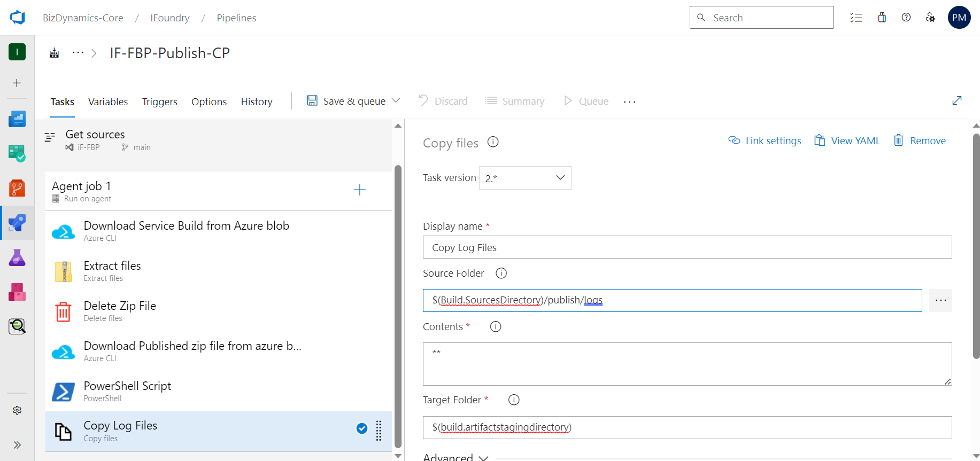The image size is (980, 461).
Task: Open Marketplace shopping bag icon
Action: pyautogui.click(x=882, y=18)
